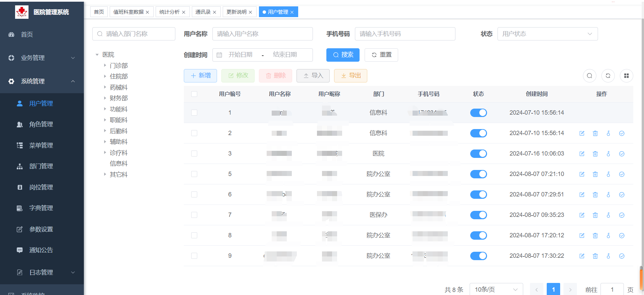The width and height of the screenshot is (644, 295).
Task: Click the assign role check icon for user 9
Action: point(622,256)
